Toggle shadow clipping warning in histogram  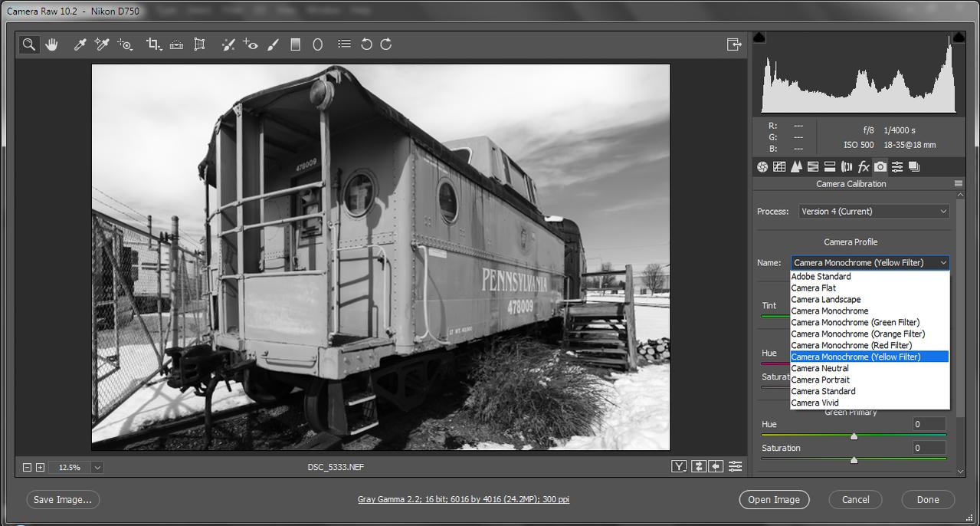tap(759, 38)
